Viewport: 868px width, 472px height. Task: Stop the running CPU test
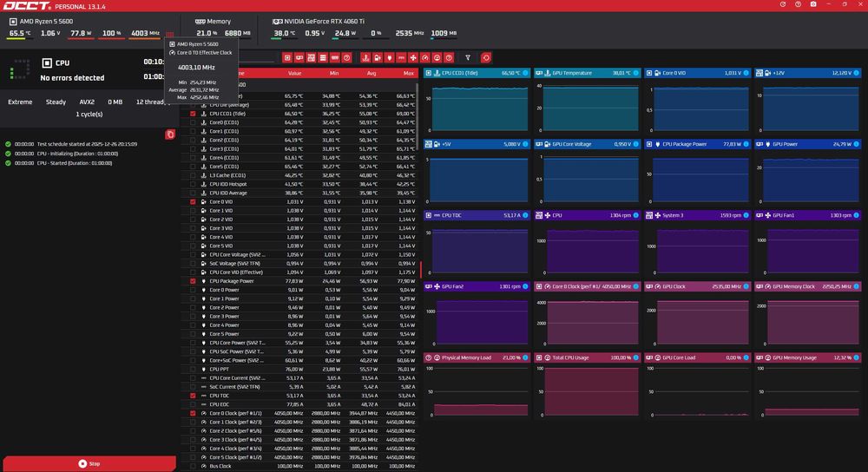click(89, 463)
